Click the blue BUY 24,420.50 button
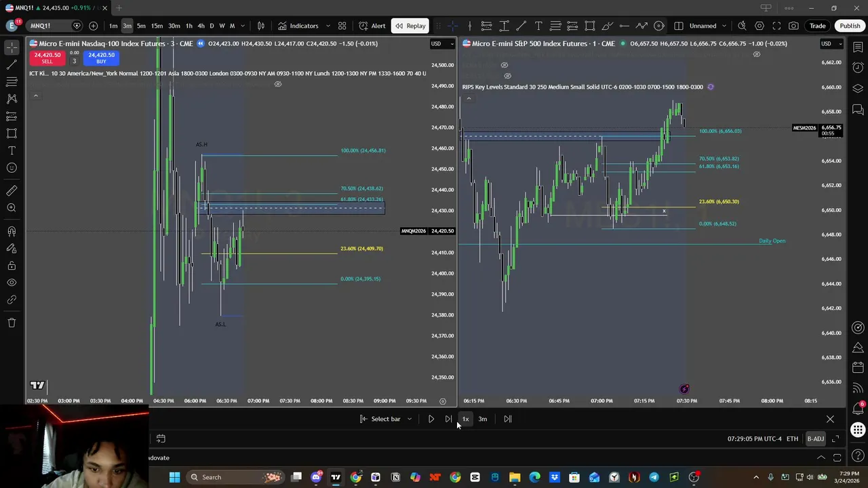The width and height of the screenshot is (868, 488). [101, 58]
